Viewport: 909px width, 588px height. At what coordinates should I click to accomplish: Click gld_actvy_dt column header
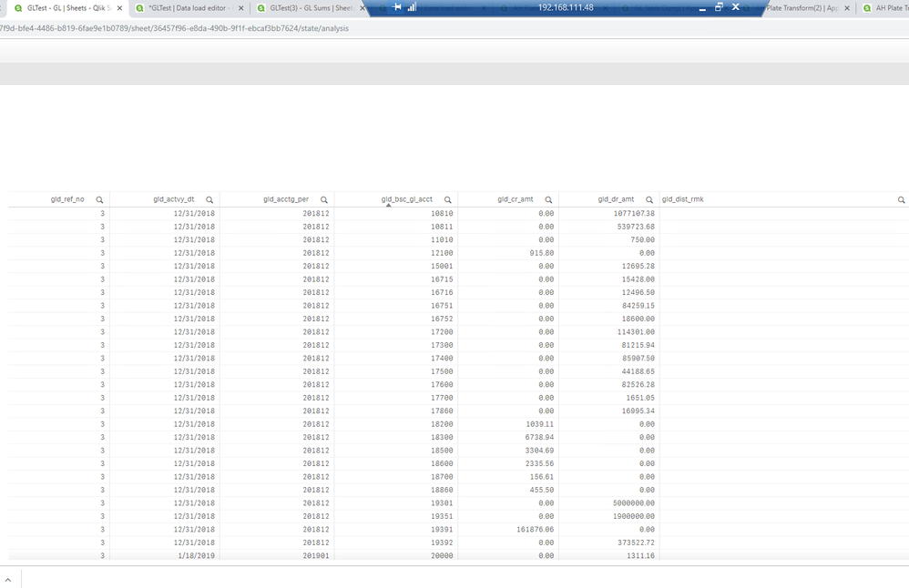[174, 199]
